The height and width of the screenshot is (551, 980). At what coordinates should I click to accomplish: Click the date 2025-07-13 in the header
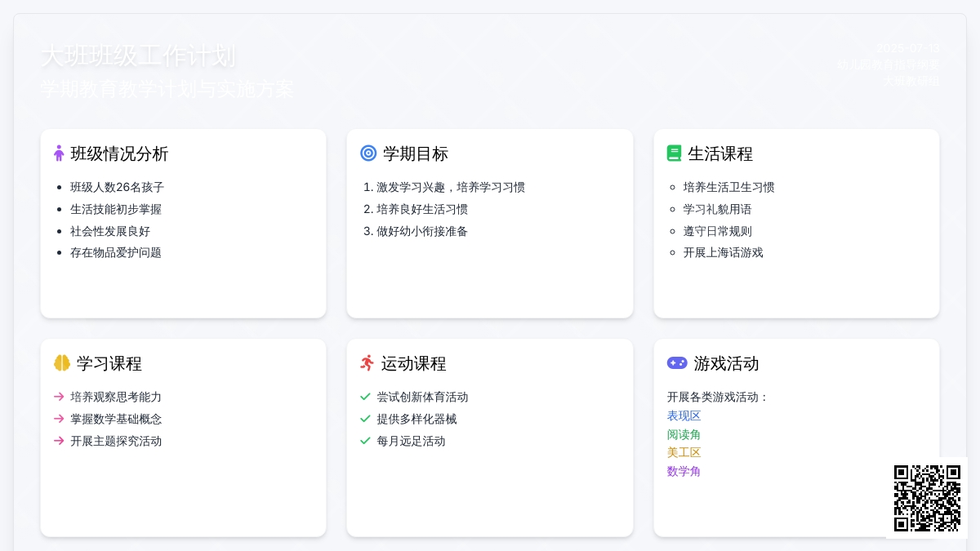click(x=909, y=49)
